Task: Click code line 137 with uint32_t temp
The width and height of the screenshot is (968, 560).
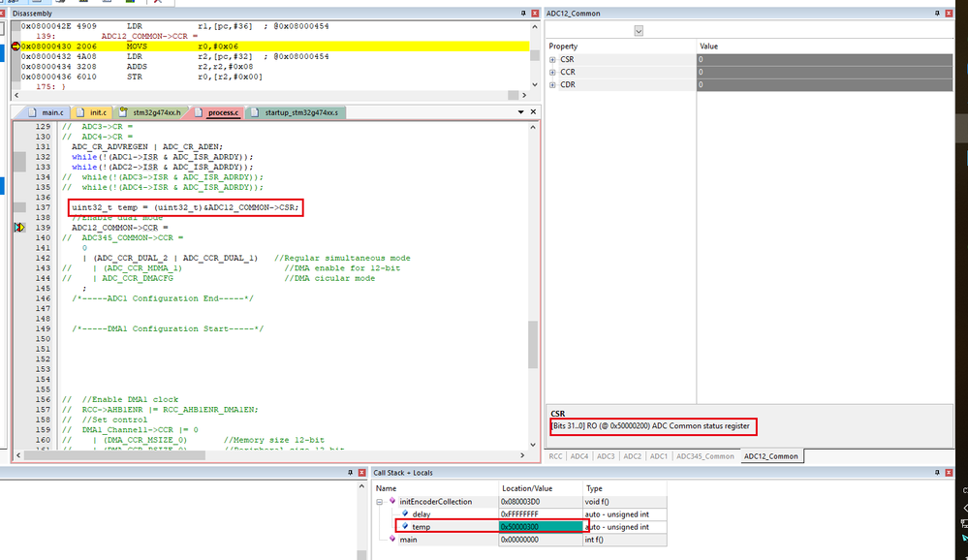Action: tap(185, 207)
